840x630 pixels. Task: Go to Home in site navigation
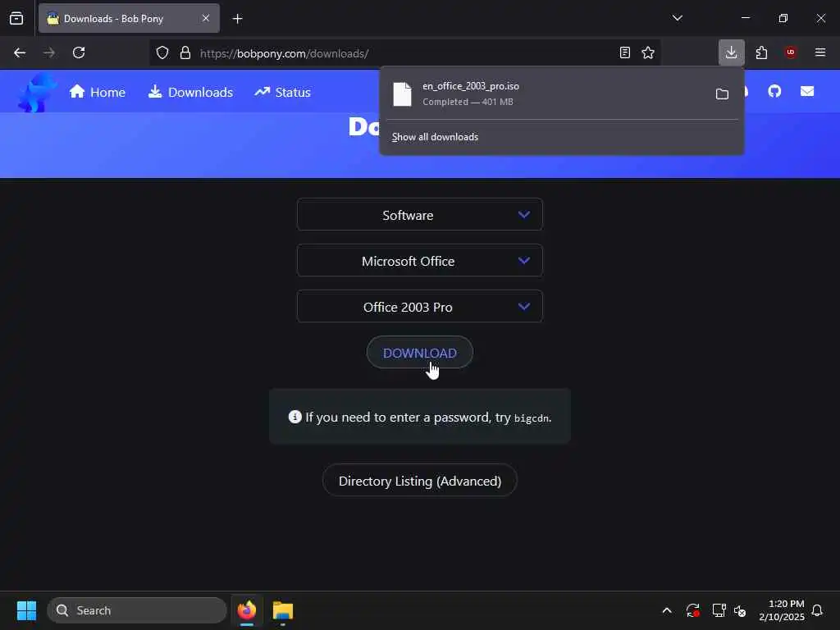click(98, 92)
